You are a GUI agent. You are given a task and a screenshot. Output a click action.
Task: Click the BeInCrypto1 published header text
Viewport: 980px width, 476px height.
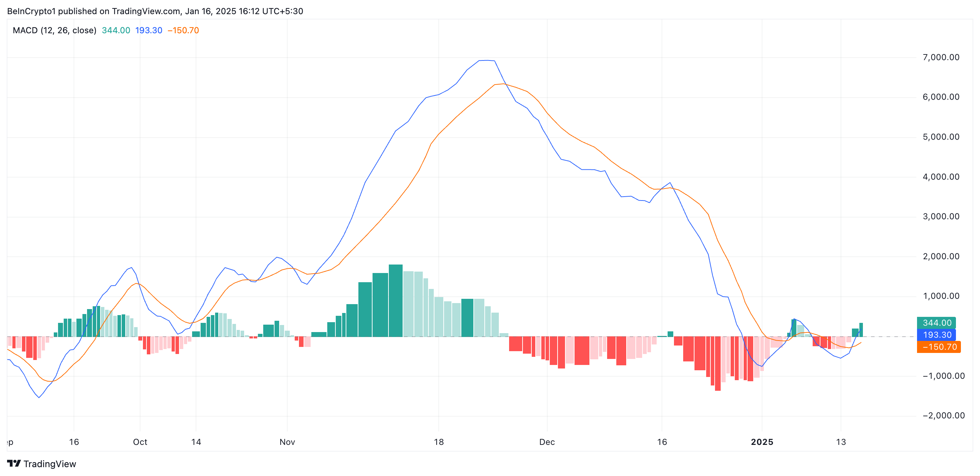[x=155, y=11]
